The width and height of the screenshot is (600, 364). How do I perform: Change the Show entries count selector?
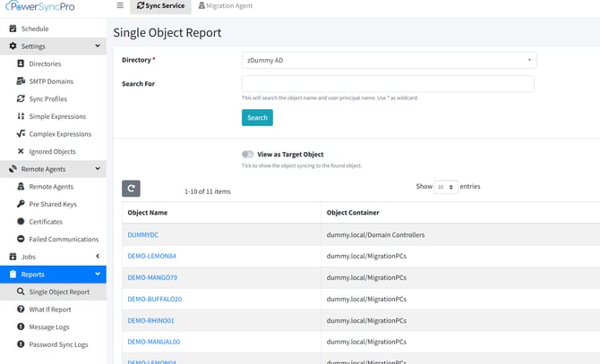(x=446, y=187)
